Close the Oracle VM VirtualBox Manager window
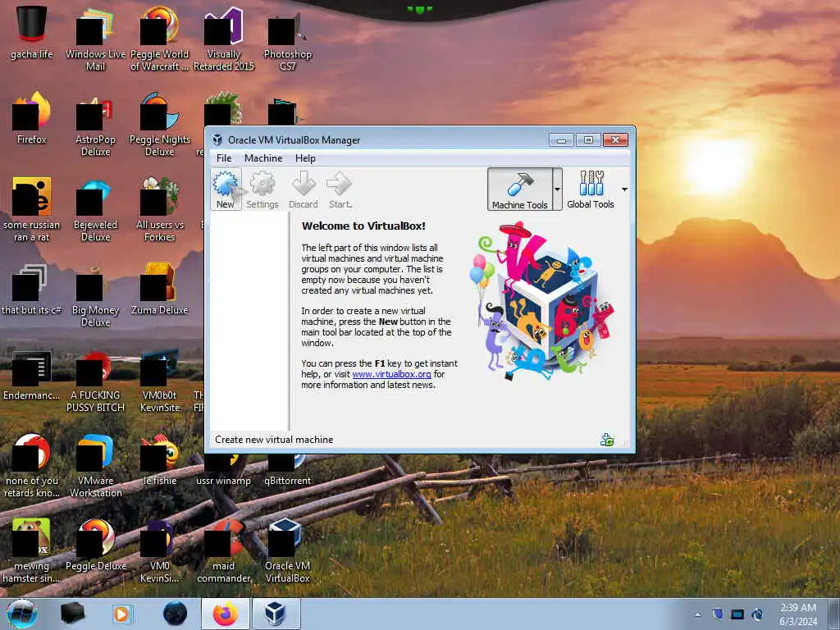 (x=615, y=140)
